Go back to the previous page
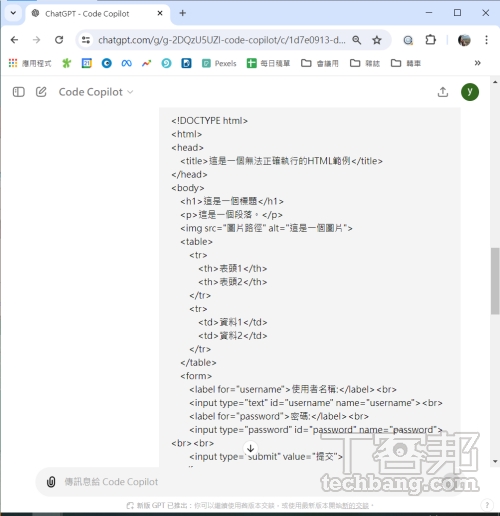500x516 pixels. coord(14,40)
